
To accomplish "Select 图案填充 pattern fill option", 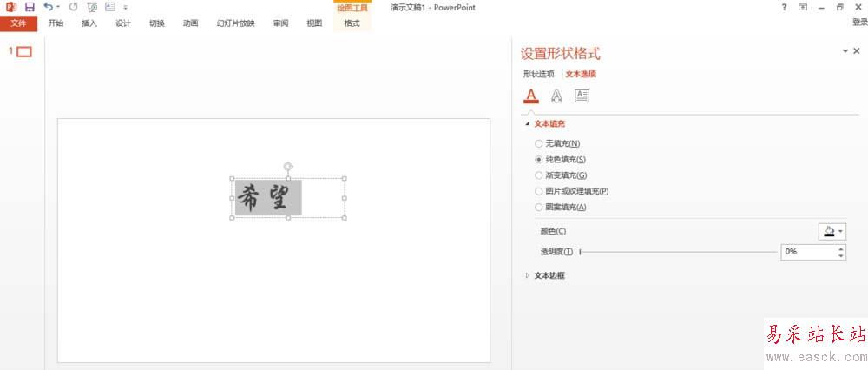I will point(560,208).
